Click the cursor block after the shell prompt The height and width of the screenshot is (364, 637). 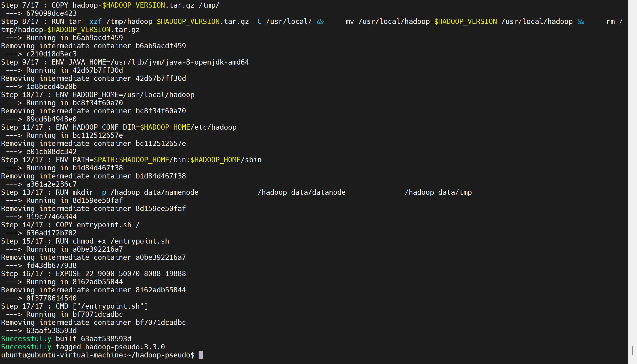pyautogui.click(x=201, y=355)
